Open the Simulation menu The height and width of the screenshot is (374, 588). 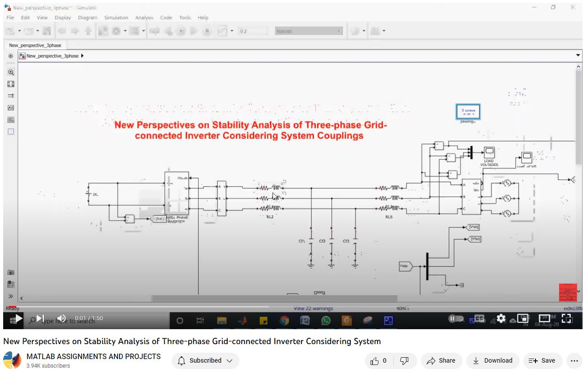pos(116,18)
